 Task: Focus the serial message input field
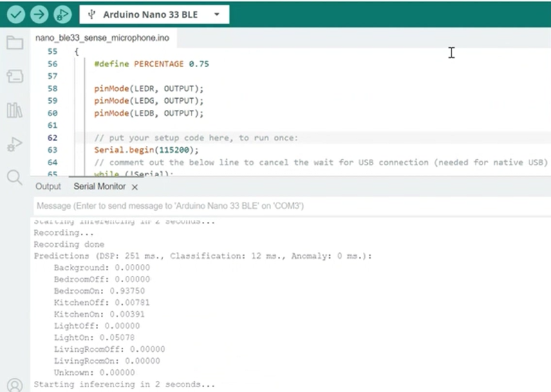click(290, 206)
